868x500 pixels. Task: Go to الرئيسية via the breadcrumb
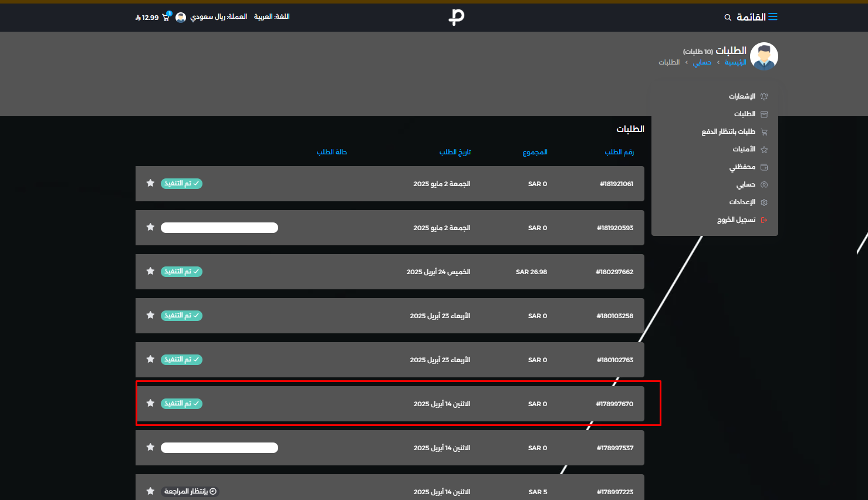point(735,62)
